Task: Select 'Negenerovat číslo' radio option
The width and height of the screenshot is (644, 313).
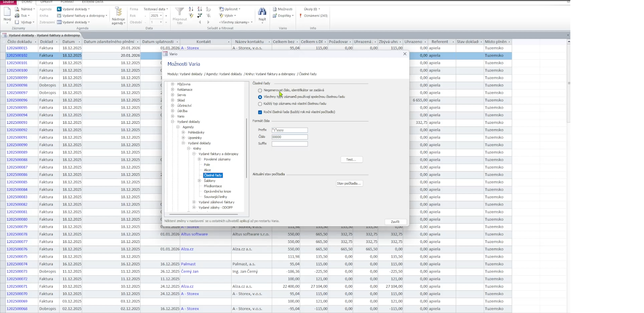Action: 260,90
